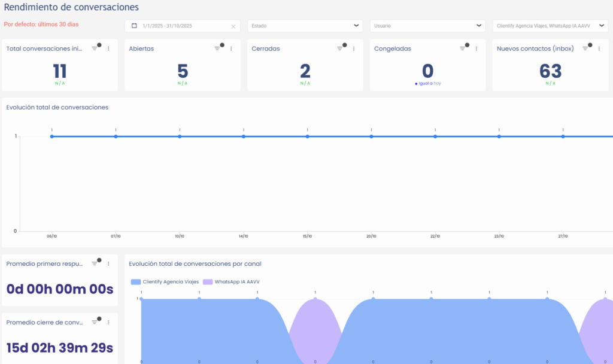Clear the date range with X
This screenshot has width=613, height=364.
click(x=233, y=26)
